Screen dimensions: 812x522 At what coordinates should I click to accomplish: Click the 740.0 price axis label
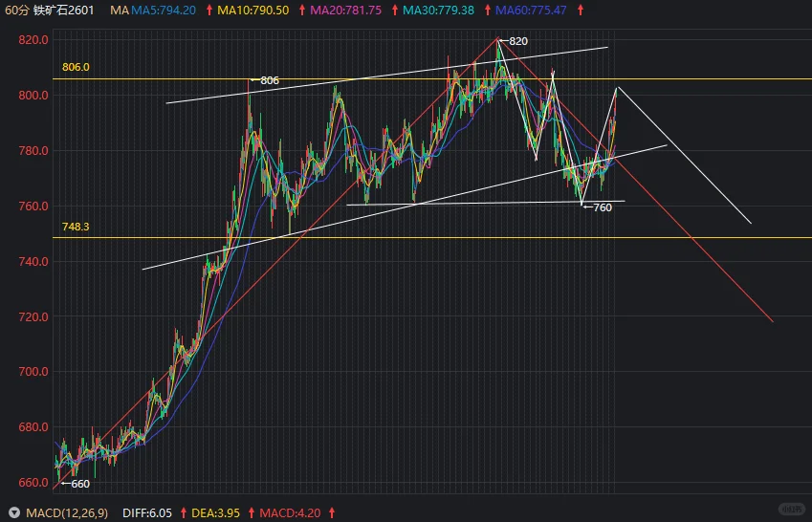pos(33,262)
